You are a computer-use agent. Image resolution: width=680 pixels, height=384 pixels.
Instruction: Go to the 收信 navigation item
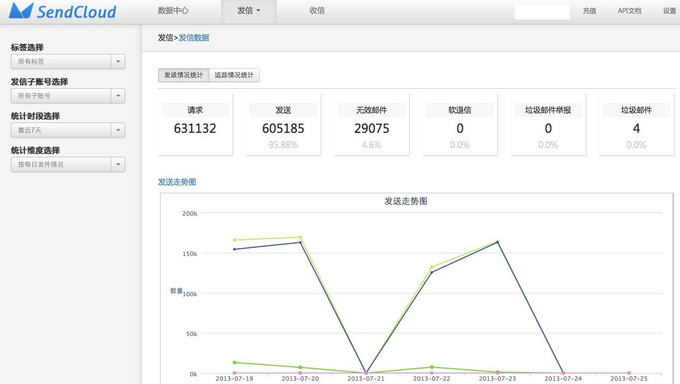point(317,10)
